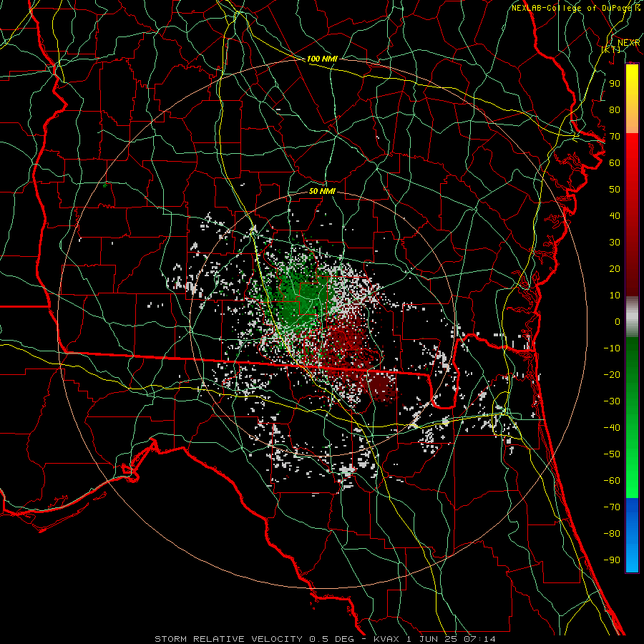The image size is (644, 644).
Task: Click the -30 value on the velocity scale
Action: (612, 401)
